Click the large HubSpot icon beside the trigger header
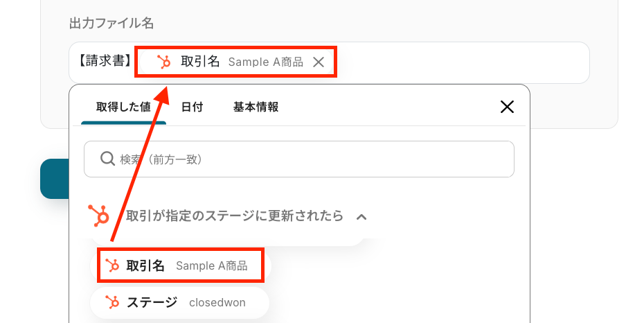 coord(98,216)
